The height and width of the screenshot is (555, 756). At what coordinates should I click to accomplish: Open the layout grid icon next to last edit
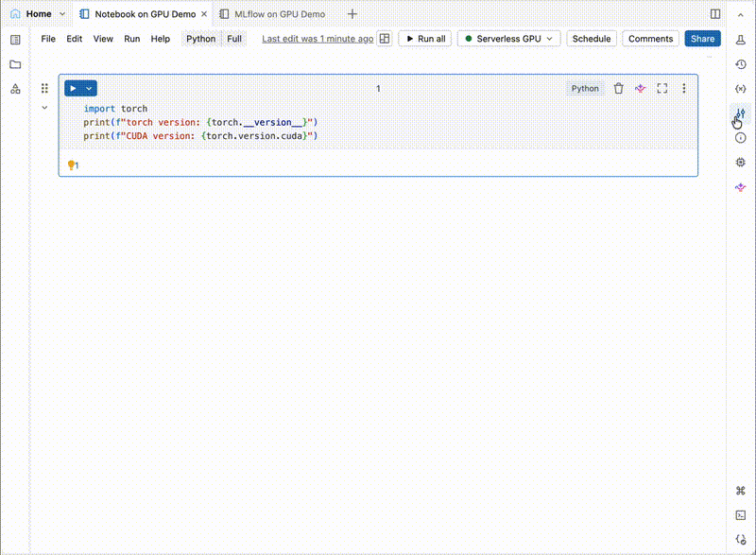click(x=385, y=39)
